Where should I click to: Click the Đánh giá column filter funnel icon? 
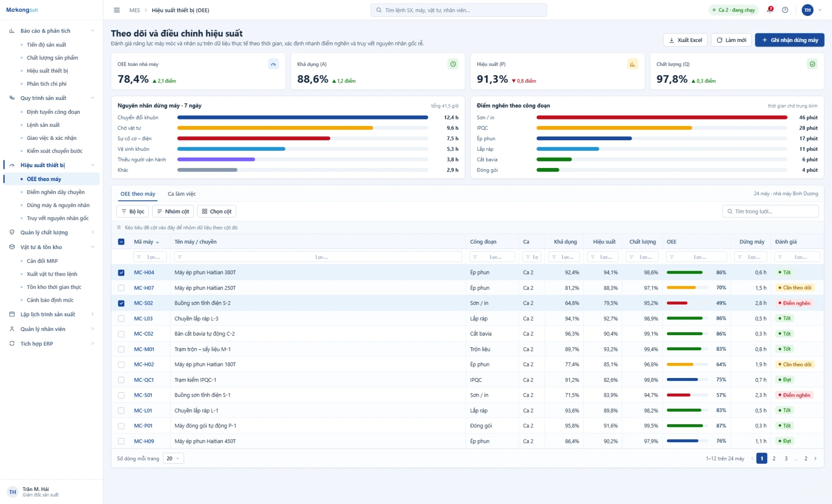[780, 257]
